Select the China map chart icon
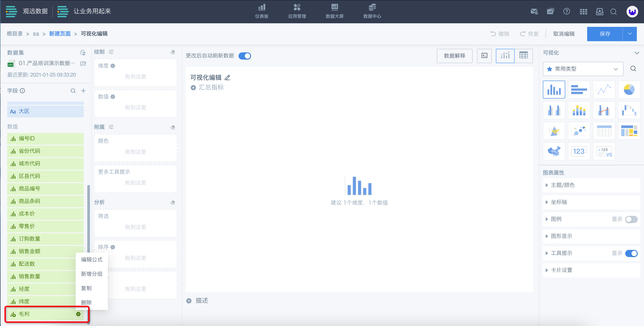This screenshot has width=644, height=326. (554, 151)
